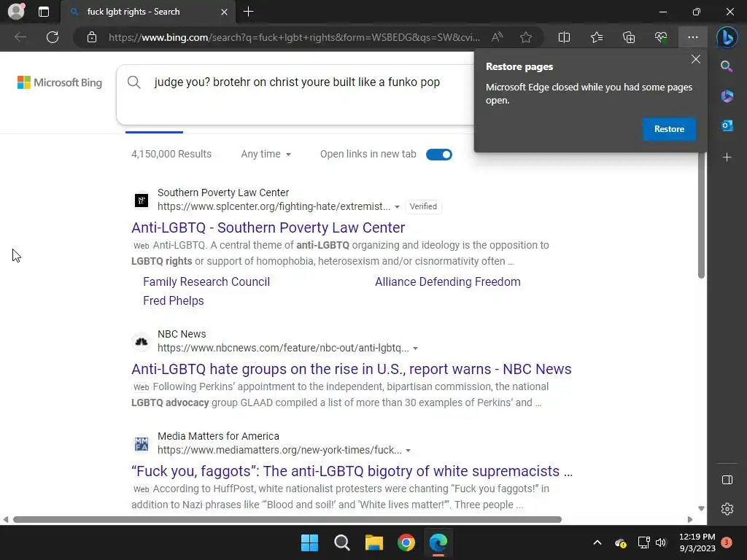Open the Family Research Council sublink
Image resolution: width=747 pixels, height=560 pixels.
coord(206,282)
